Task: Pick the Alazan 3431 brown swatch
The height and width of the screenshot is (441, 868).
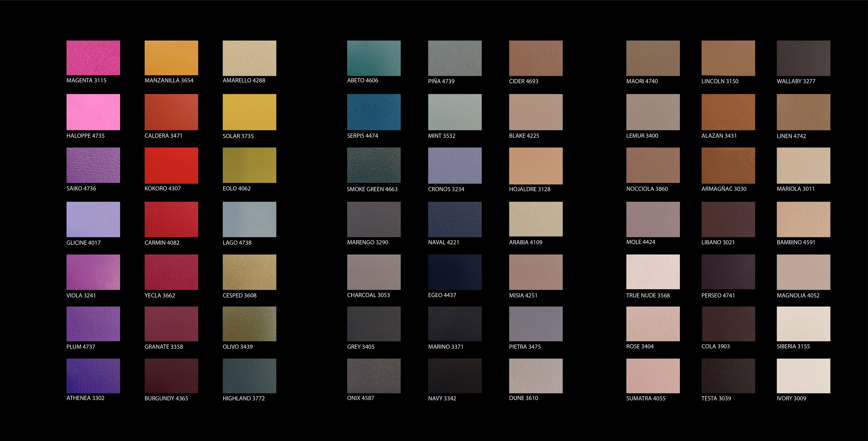Action: tap(728, 112)
